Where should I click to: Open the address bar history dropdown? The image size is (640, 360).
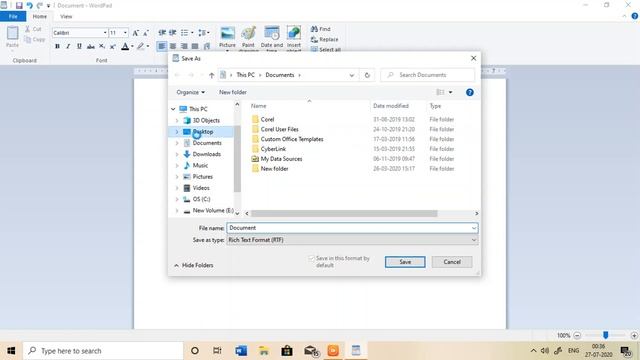click(351, 75)
